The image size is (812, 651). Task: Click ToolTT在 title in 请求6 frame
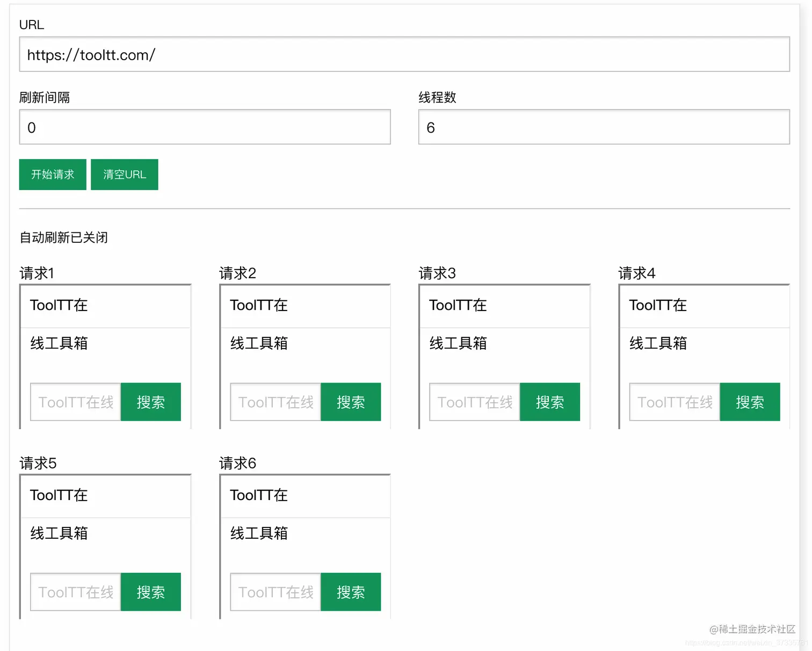pos(259,495)
